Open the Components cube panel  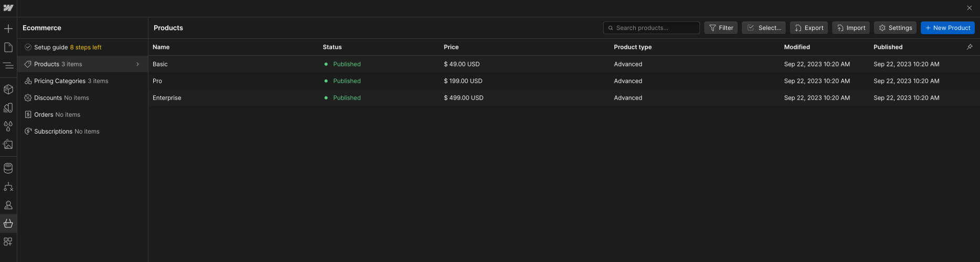[x=8, y=89]
